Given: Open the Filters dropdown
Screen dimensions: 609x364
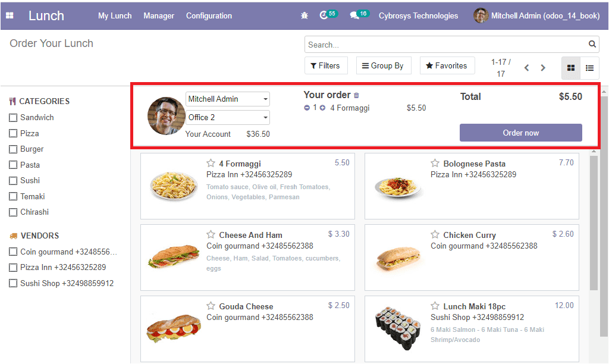Looking at the screenshot, I should pyautogui.click(x=326, y=65).
